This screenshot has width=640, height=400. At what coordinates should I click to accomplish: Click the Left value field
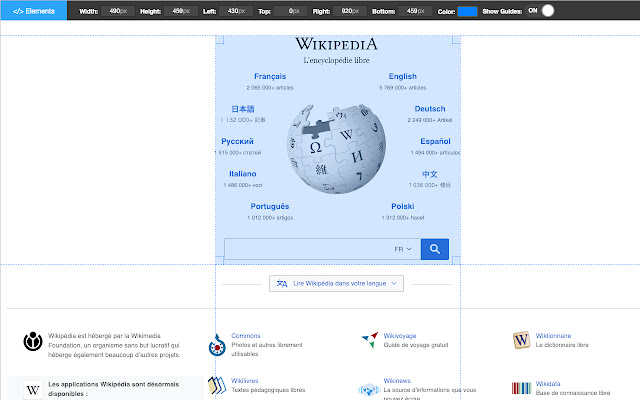[x=236, y=11]
